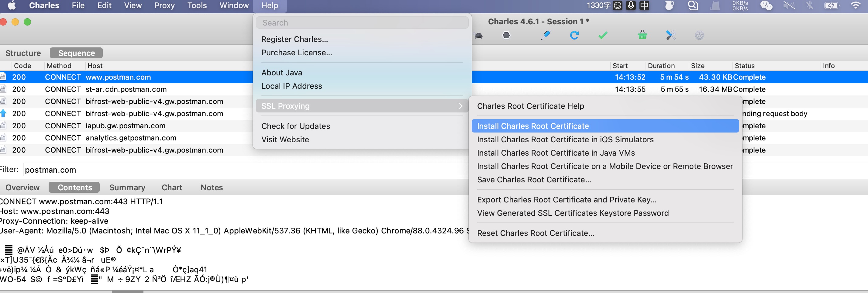The height and width of the screenshot is (293, 868).
Task: Switch to the Contents tab
Action: click(x=74, y=187)
